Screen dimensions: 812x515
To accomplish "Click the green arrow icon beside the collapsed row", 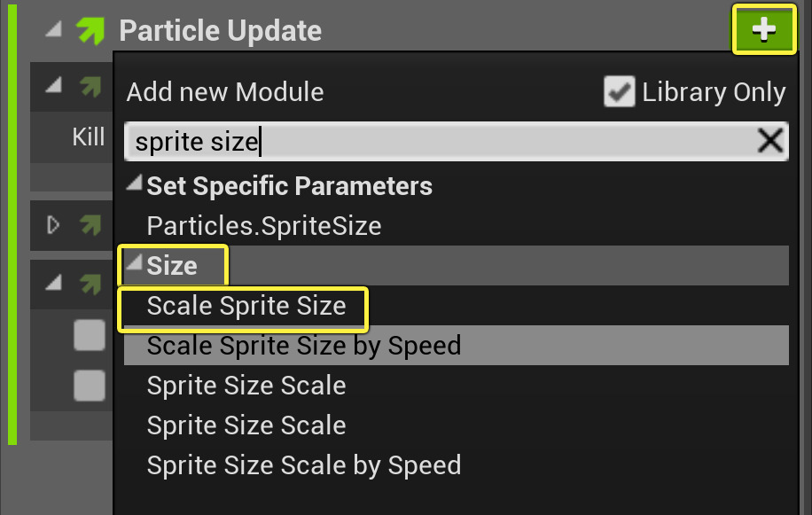I will click(x=88, y=225).
